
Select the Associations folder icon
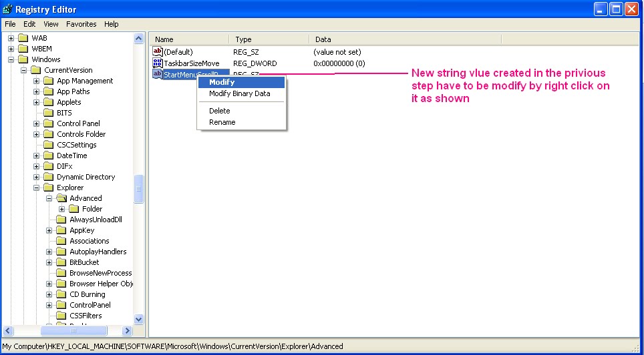coord(61,241)
